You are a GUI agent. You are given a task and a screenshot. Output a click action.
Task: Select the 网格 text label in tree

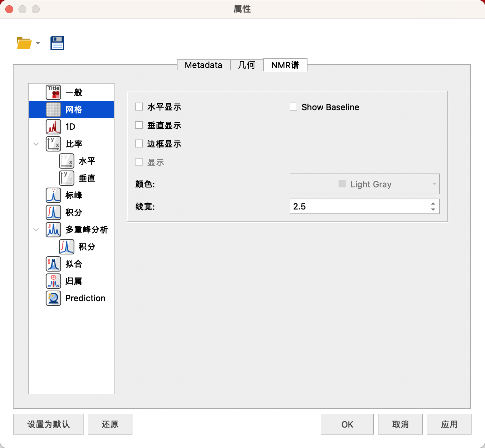click(x=74, y=110)
